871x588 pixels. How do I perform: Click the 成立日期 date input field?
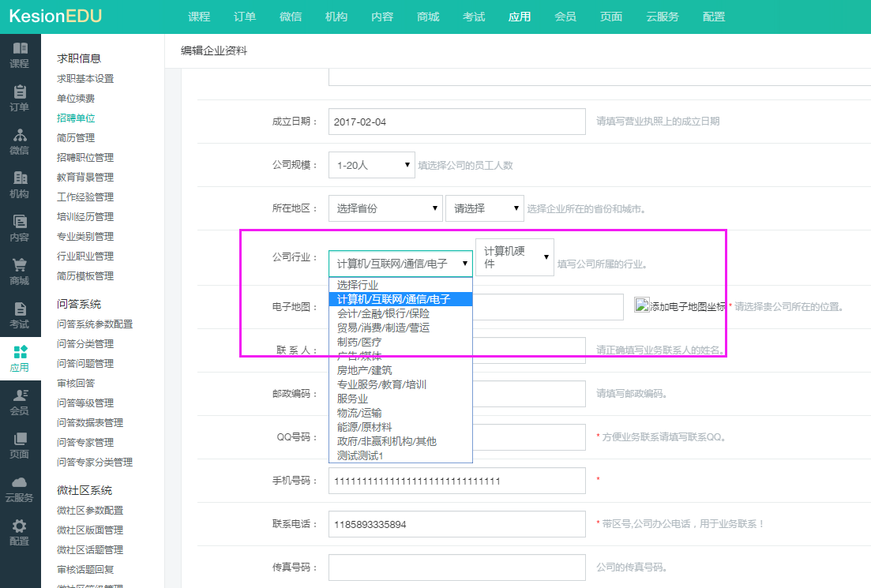coord(456,122)
